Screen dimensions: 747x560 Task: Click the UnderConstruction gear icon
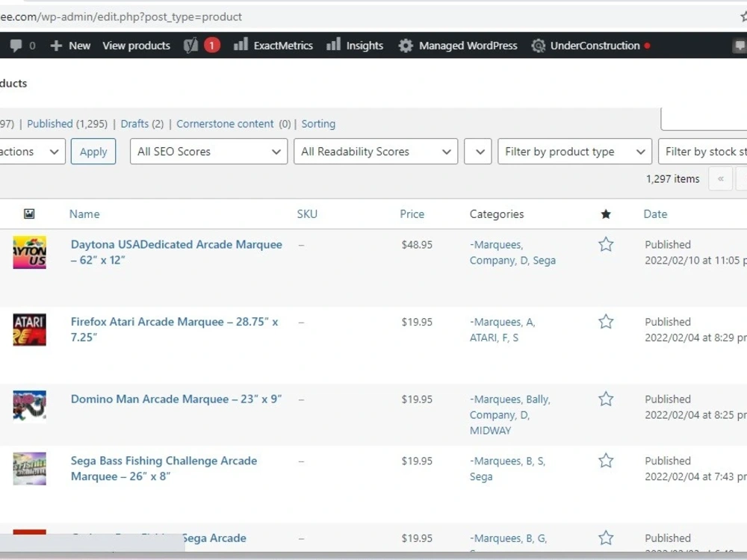coord(539,46)
